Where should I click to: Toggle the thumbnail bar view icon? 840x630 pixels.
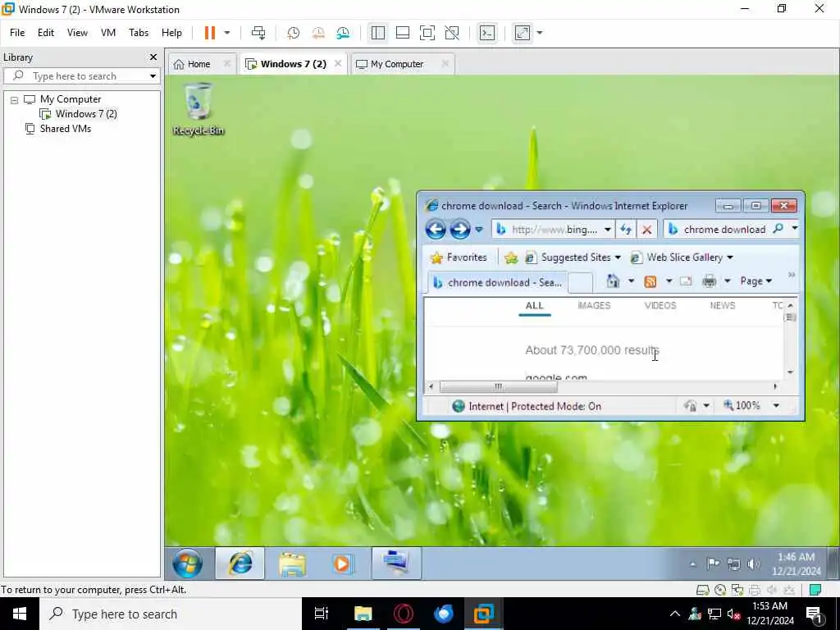402,33
